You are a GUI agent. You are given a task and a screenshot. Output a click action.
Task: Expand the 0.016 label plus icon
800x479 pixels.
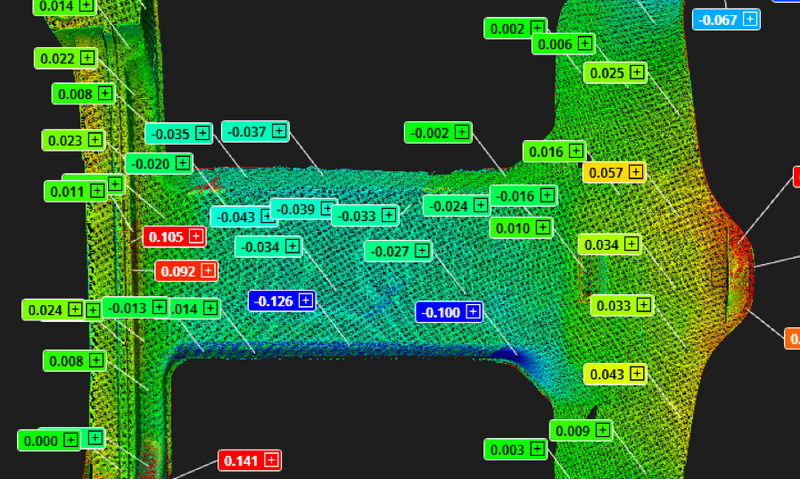click(576, 150)
